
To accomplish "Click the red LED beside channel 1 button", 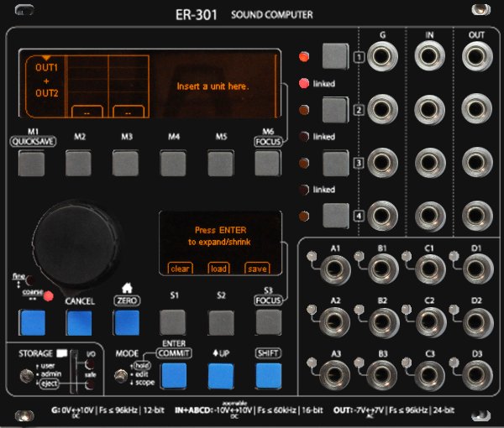I will click(304, 57).
